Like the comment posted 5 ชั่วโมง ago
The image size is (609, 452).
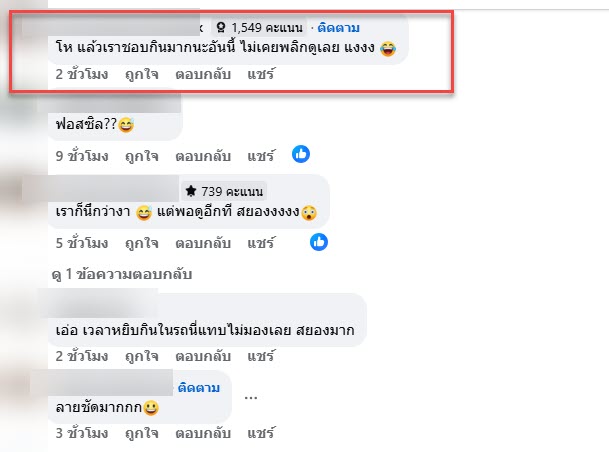click(x=142, y=243)
